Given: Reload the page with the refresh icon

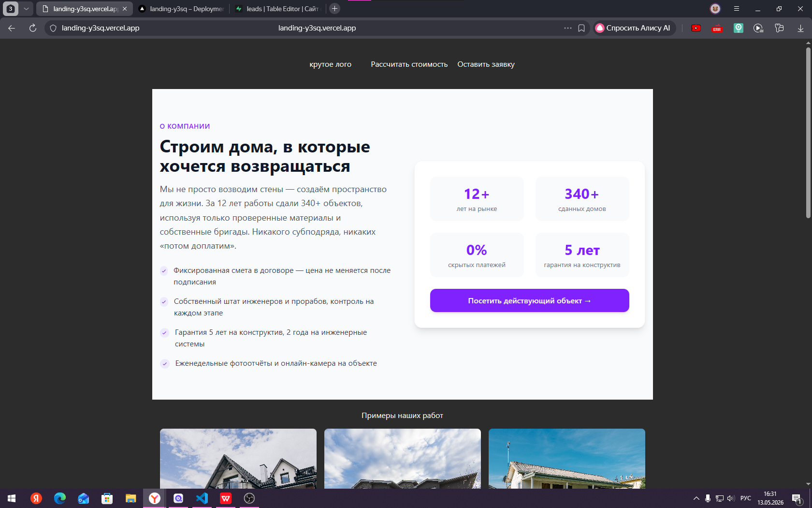Looking at the screenshot, I should [x=32, y=28].
